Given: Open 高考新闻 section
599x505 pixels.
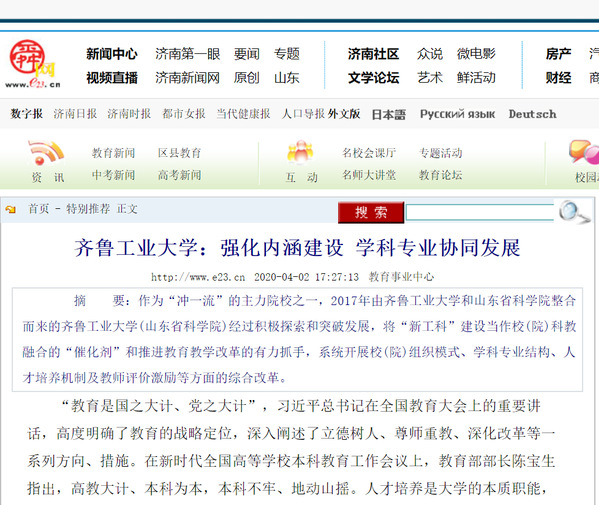Looking at the screenshot, I should [180, 175].
